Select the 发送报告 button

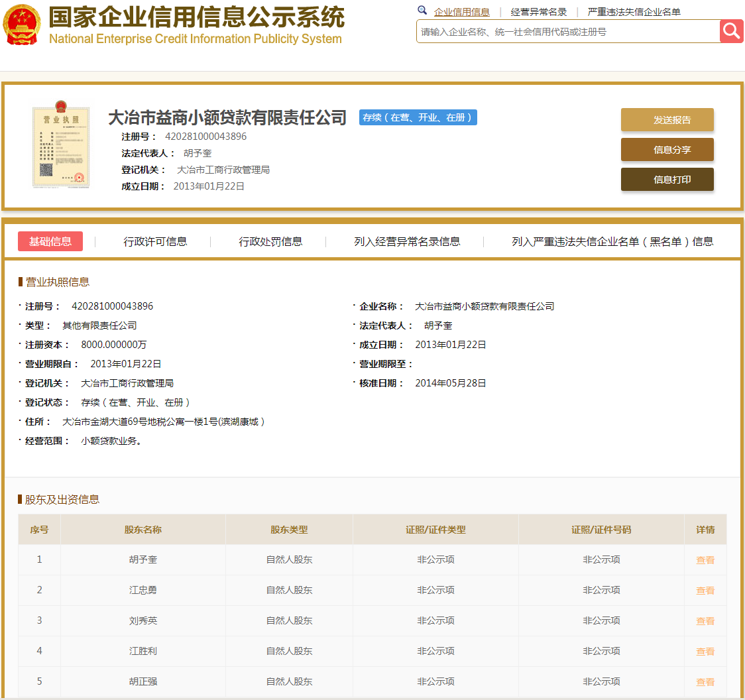coord(667,119)
